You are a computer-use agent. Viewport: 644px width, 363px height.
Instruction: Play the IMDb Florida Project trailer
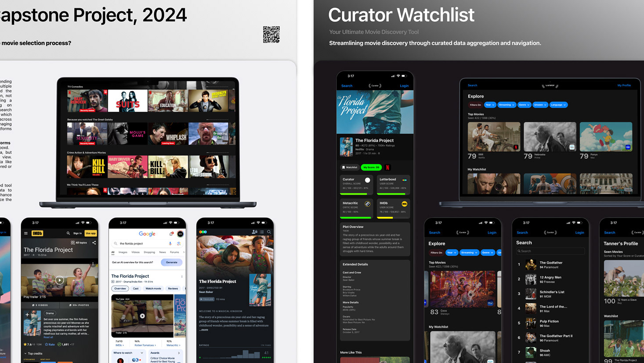point(60,280)
